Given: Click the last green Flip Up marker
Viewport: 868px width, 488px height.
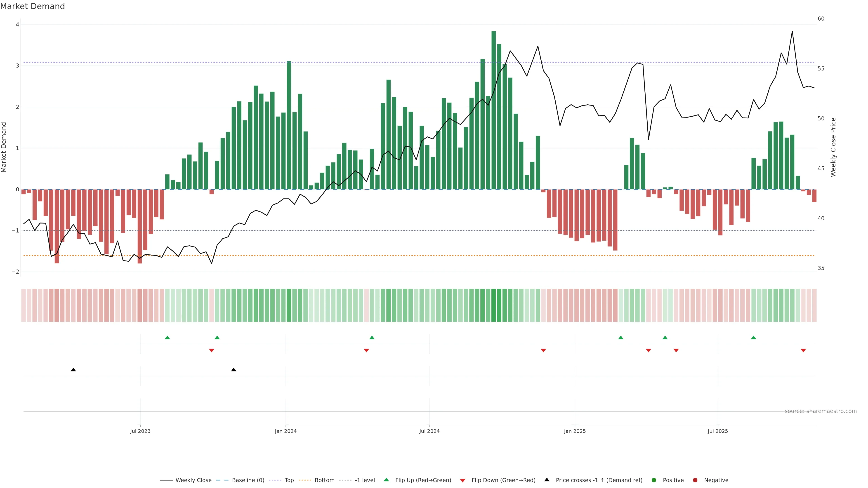Looking at the screenshot, I should 753,338.
